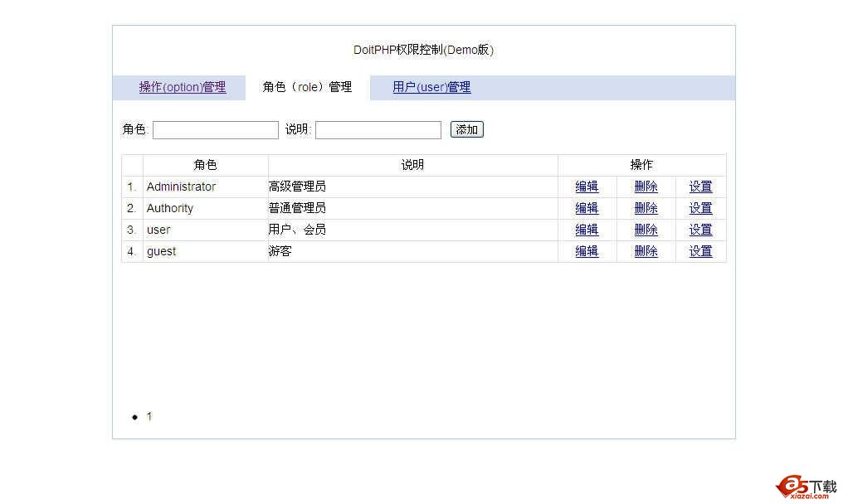Focus the 说明 description input field
This screenshot has height=504, width=848.
tap(378, 130)
